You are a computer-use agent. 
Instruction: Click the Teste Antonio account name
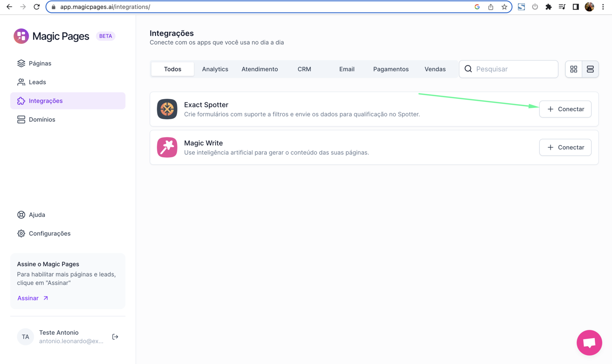(x=59, y=333)
